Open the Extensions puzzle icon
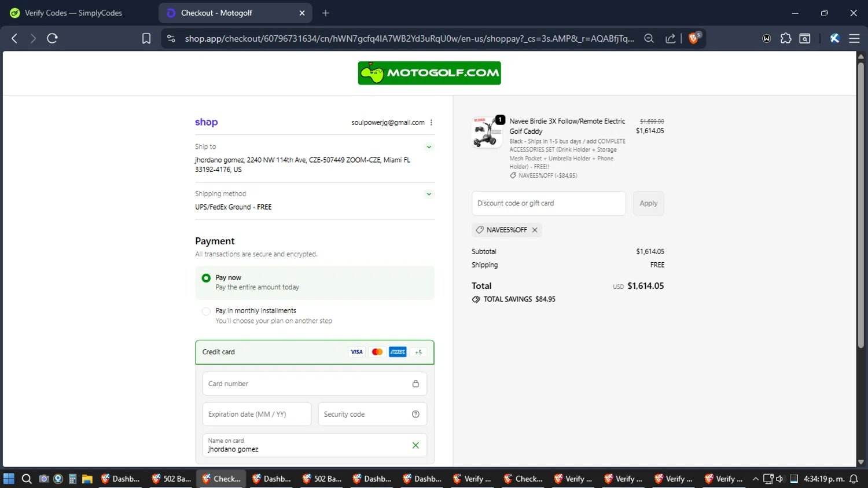 point(786,38)
